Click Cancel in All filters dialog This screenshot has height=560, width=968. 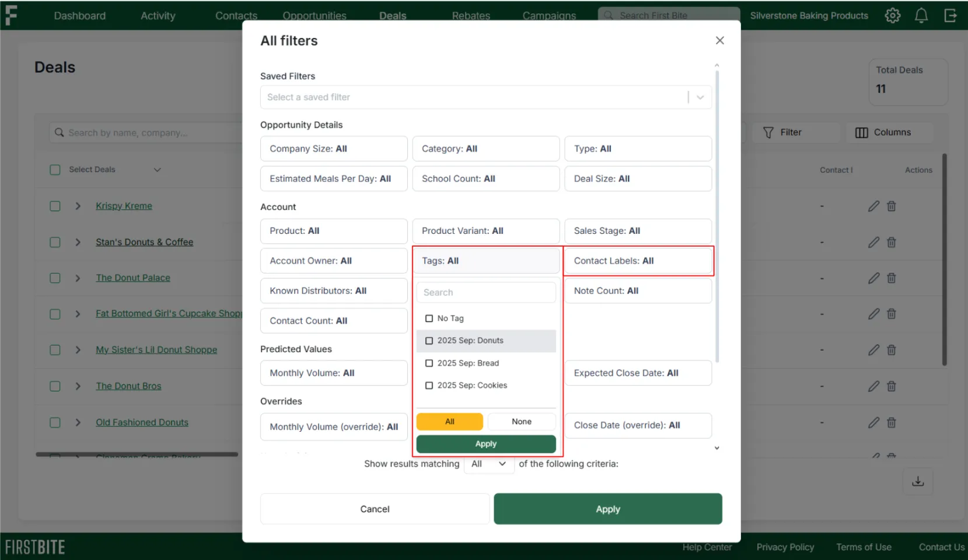(375, 509)
